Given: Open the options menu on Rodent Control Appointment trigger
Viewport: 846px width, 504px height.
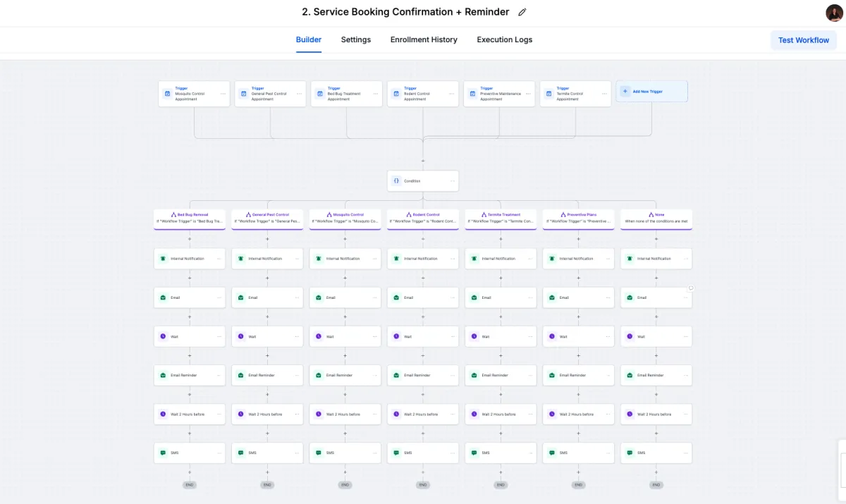Looking at the screenshot, I should (x=452, y=94).
